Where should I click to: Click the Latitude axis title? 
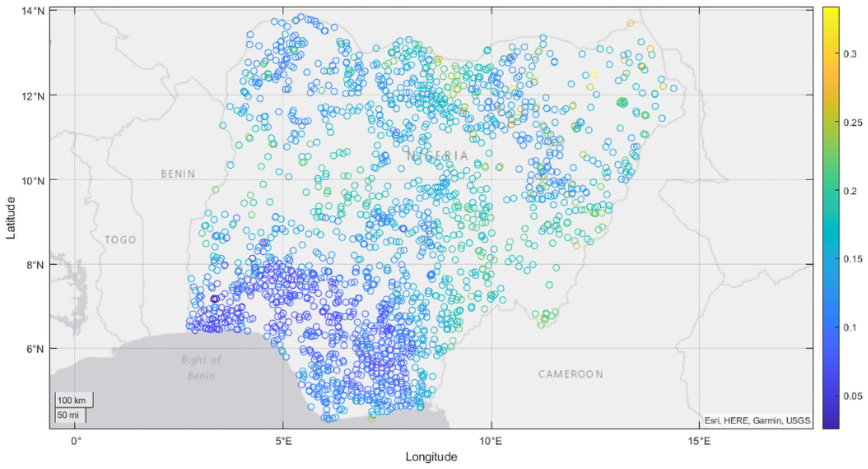11,217
